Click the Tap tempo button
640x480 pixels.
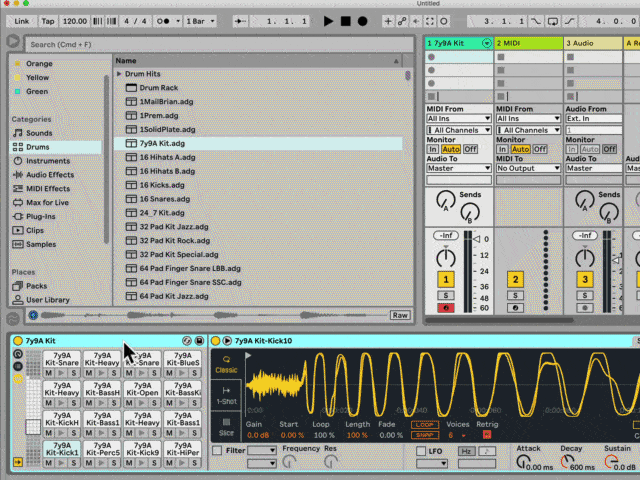[48, 21]
